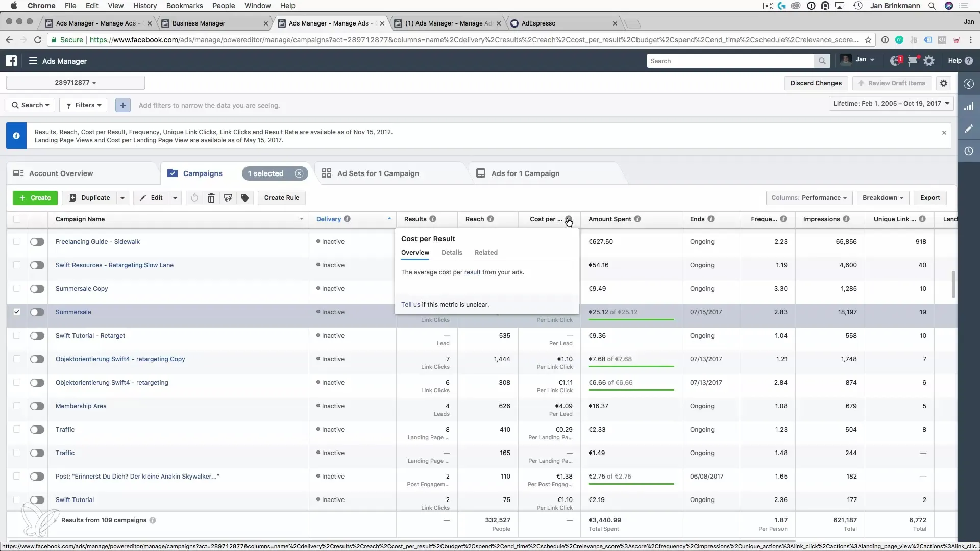Click the export/share draft icon next to trash

228,198
